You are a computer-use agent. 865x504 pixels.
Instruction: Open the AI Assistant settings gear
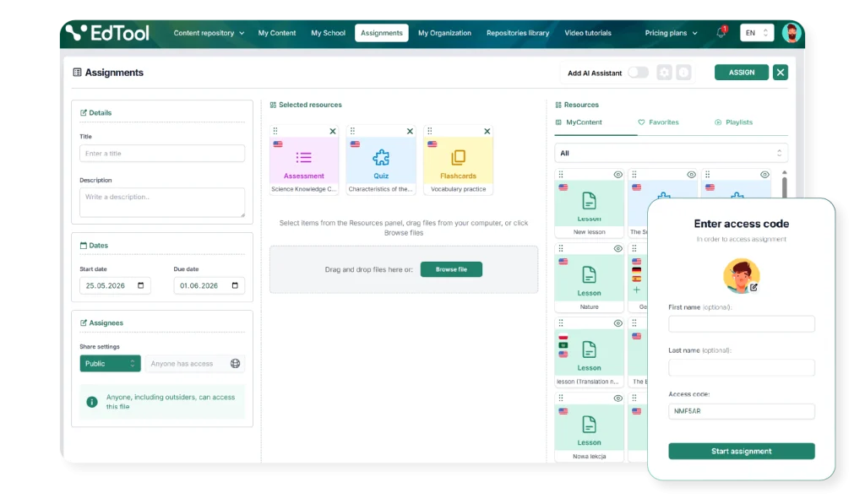664,73
